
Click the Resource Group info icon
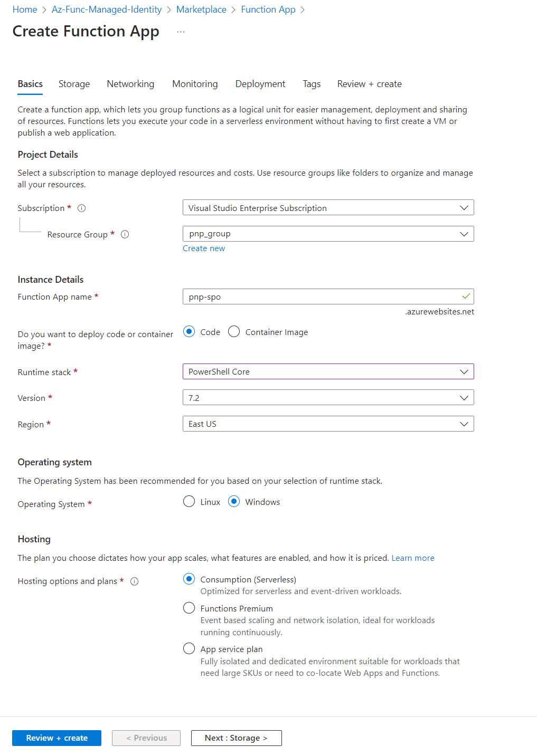tap(125, 235)
